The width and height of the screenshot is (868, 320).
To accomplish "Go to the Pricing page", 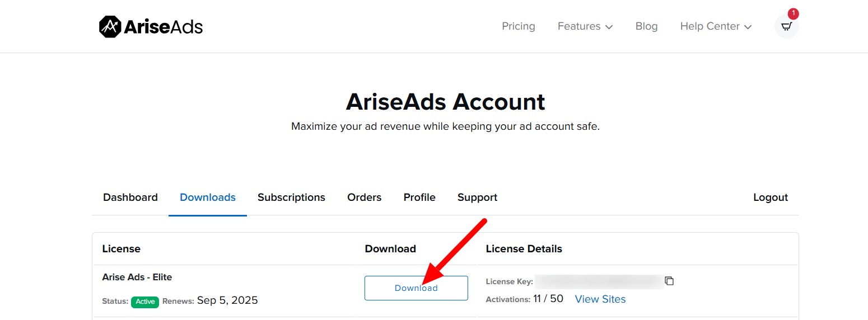I will 518,26.
